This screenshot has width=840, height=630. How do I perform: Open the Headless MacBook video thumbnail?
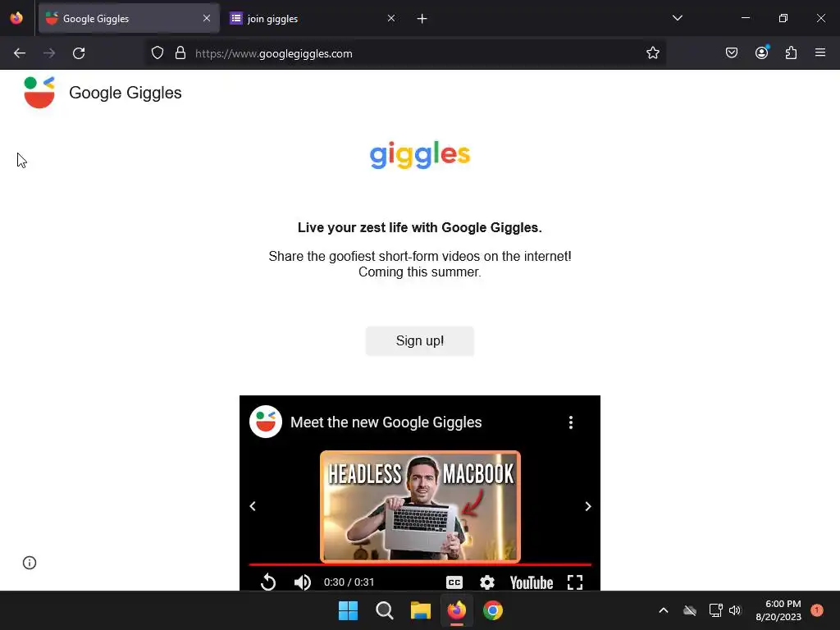421,506
